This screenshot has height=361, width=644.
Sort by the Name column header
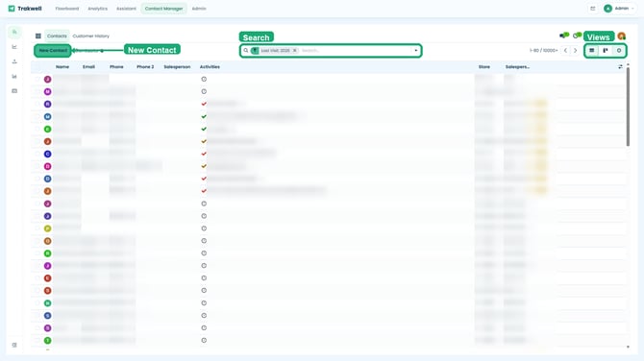62,67
